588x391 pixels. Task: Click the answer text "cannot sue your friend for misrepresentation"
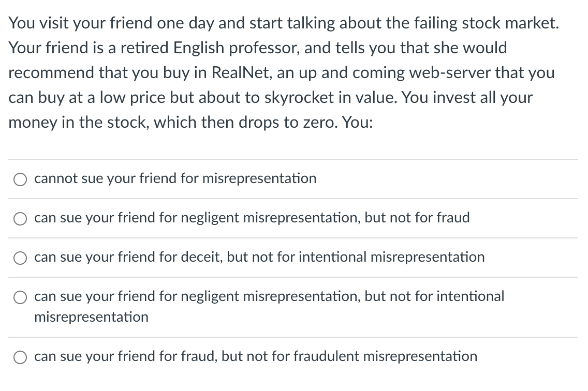[x=175, y=178]
